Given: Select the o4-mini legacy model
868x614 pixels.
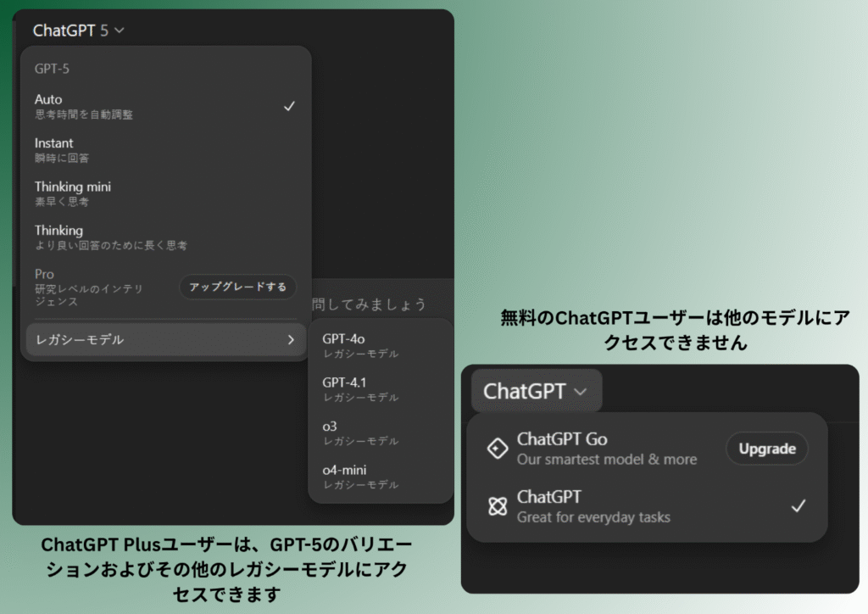Looking at the screenshot, I should [373, 477].
